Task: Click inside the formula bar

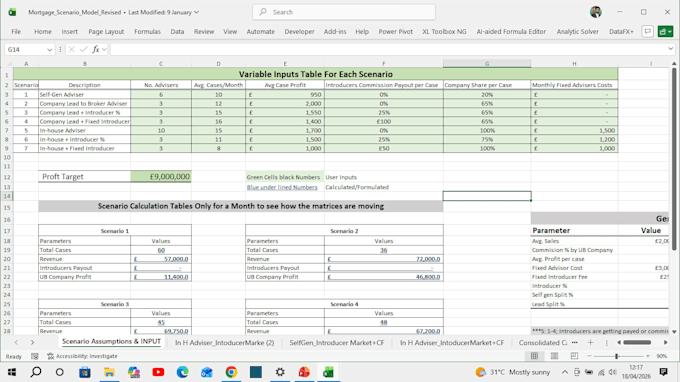Action: (x=388, y=49)
